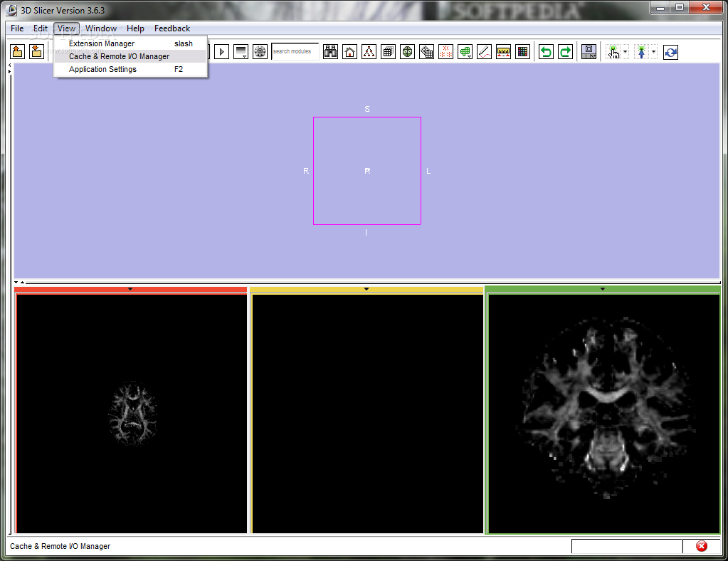This screenshot has height=561, width=728.
Task: Open the Window menu
Action: coord(101,28)
